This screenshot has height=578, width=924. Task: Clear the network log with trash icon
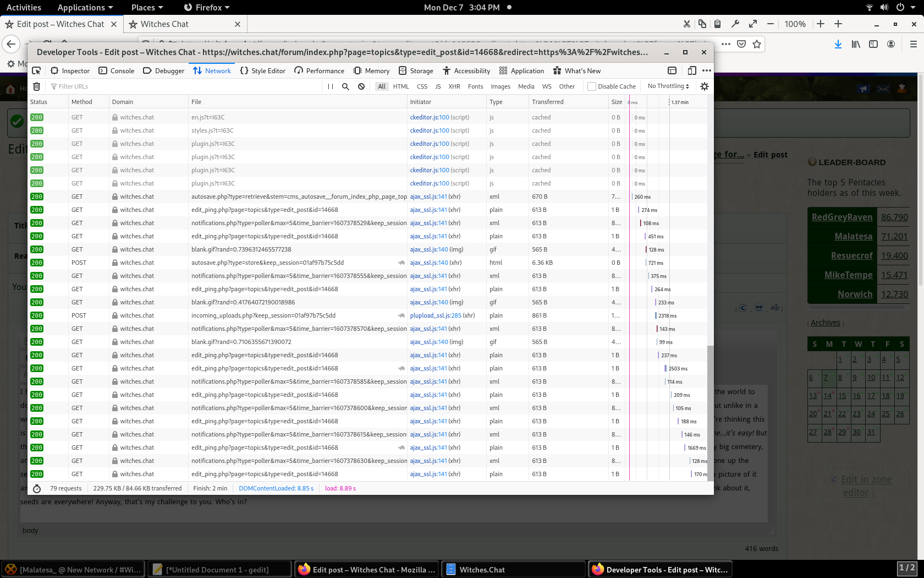click(36, 86)
